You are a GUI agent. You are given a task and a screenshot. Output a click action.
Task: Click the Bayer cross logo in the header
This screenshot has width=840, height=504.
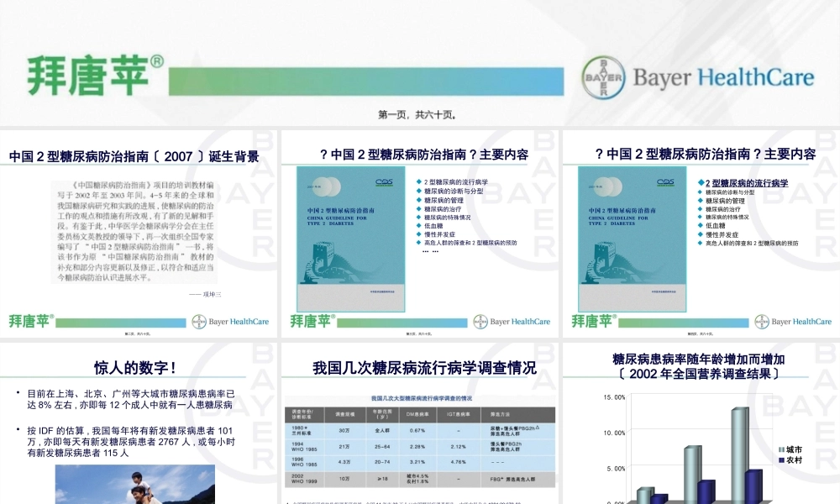point(603,76)
